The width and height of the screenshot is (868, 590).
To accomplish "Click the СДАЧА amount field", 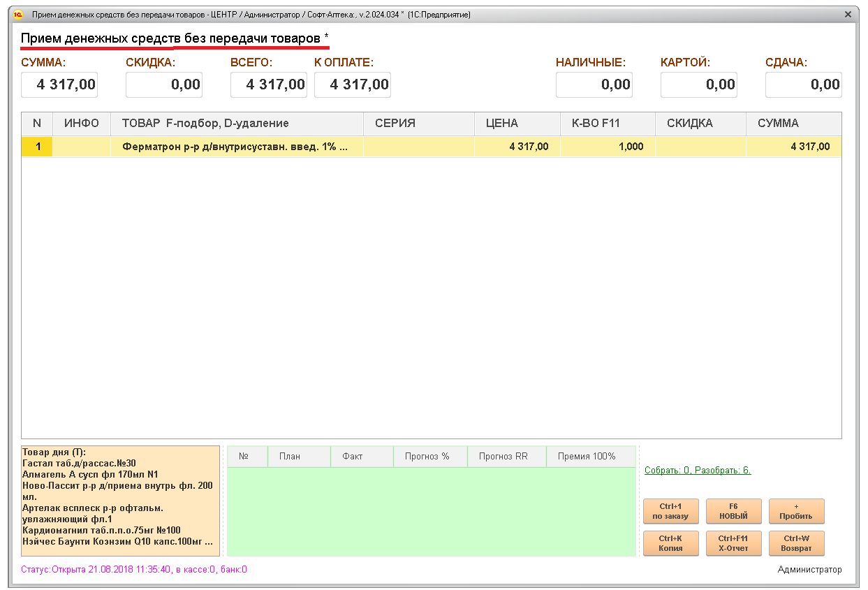I will coord(804,85).
